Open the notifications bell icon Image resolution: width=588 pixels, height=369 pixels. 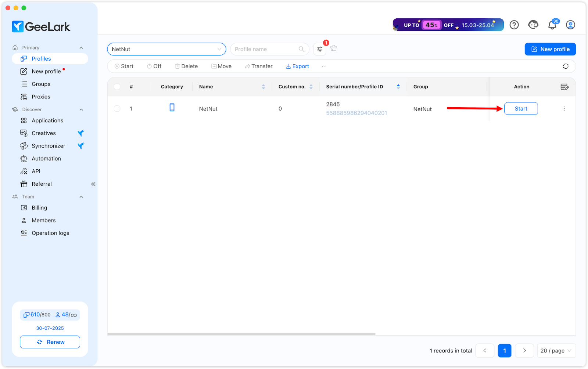tap(552, 25)
